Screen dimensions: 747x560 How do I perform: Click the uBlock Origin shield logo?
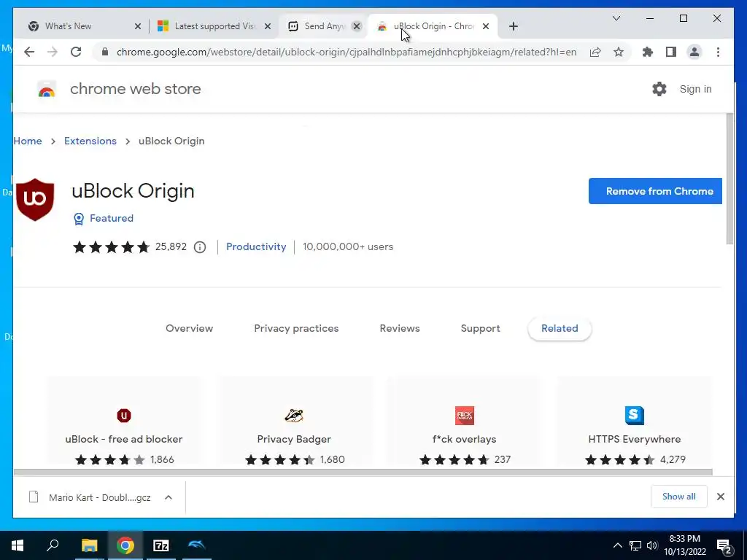coord(35,200)
